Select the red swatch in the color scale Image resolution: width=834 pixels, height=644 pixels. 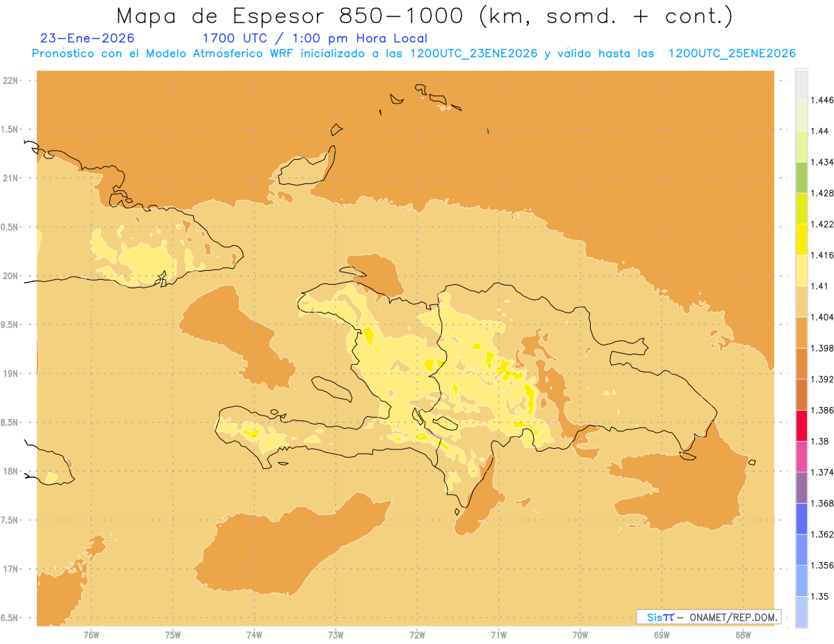click(x=801, y=425)
